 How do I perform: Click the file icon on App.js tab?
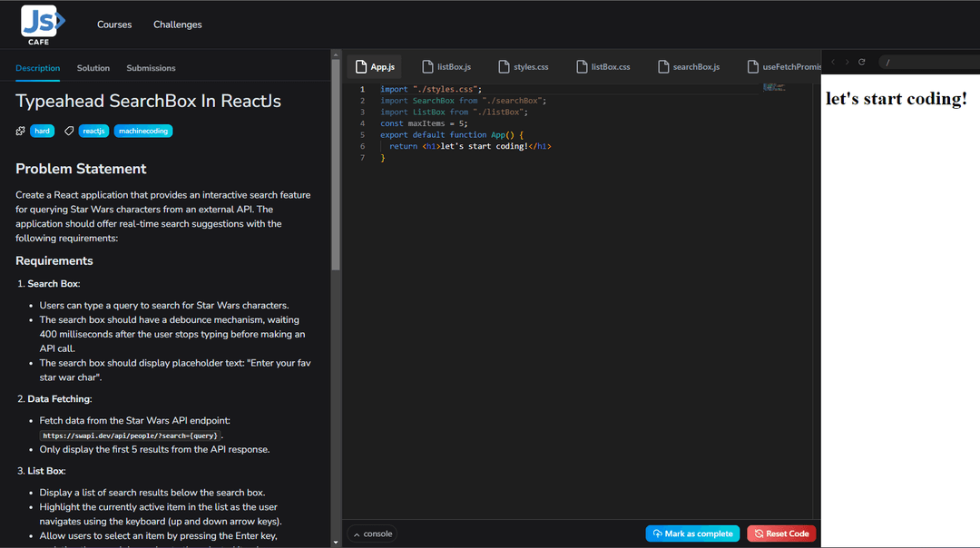pyautogui.click(x=361, y=67)
